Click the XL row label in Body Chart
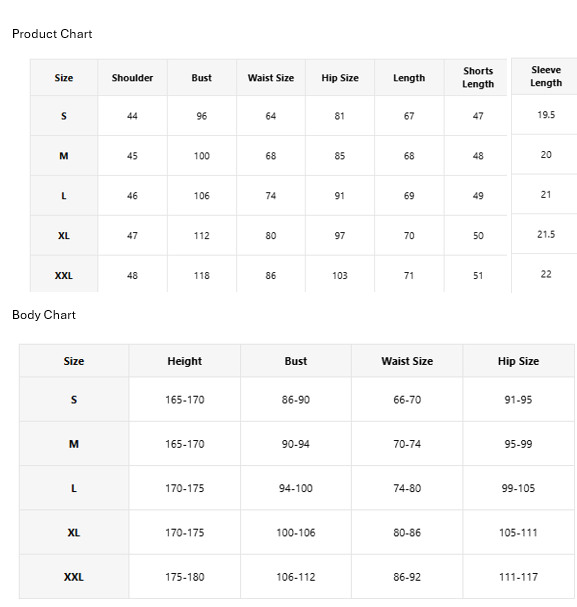This screenshot has height=607, width=577. pyautogui.click(x=74, y=533)
